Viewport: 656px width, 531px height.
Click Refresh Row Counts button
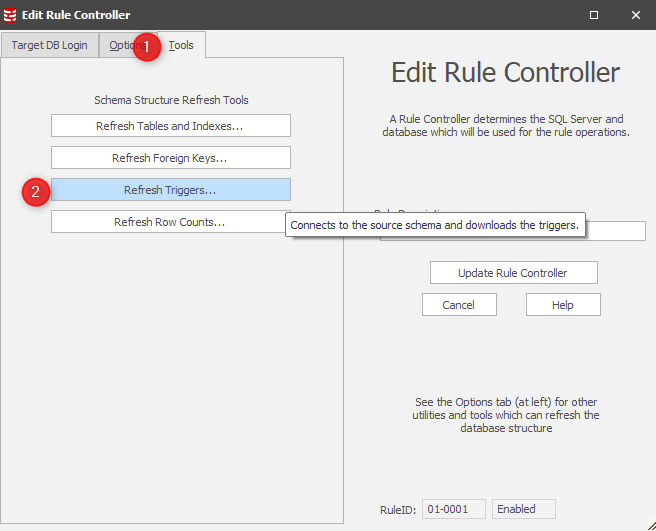[x=168, y=222]
